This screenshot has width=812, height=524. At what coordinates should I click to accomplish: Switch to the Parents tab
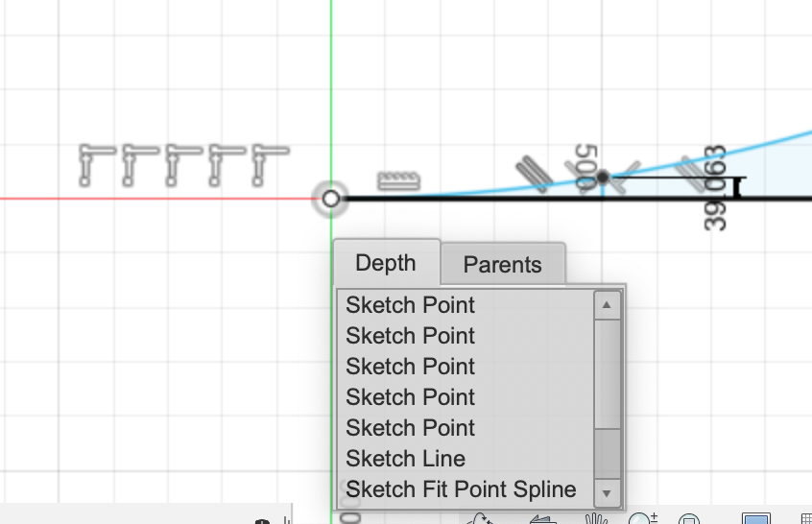point(502,264)
